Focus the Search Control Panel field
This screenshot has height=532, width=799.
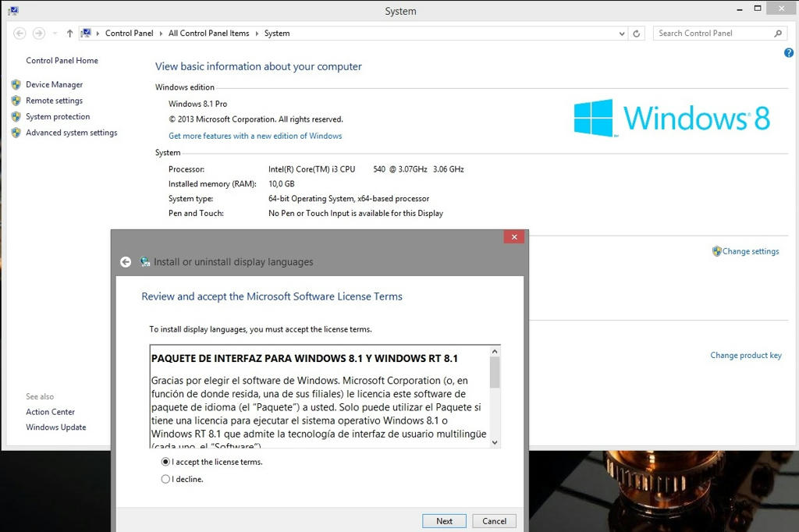tap(713, 33)
